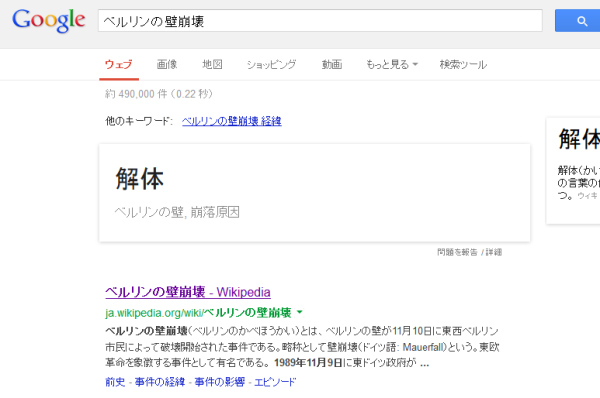
Task: Expand the もっと見る dropdown menu
Action: pos(392,64)
